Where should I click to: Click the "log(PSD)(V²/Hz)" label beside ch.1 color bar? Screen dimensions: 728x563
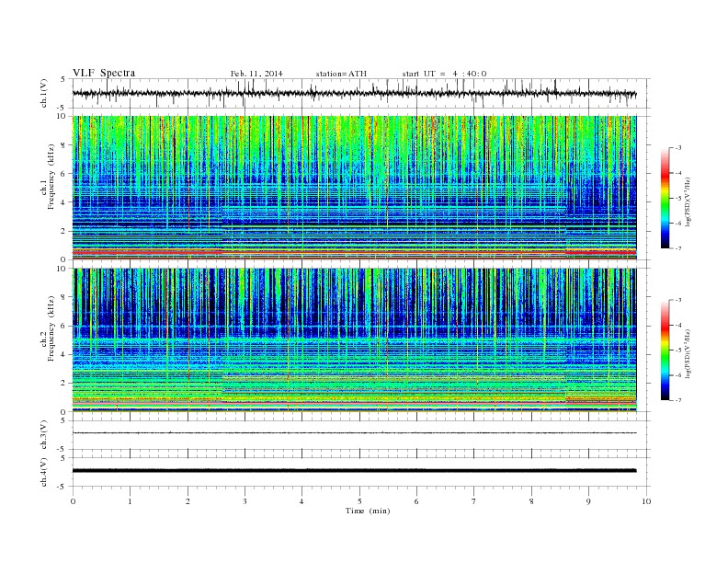(688, 201)
